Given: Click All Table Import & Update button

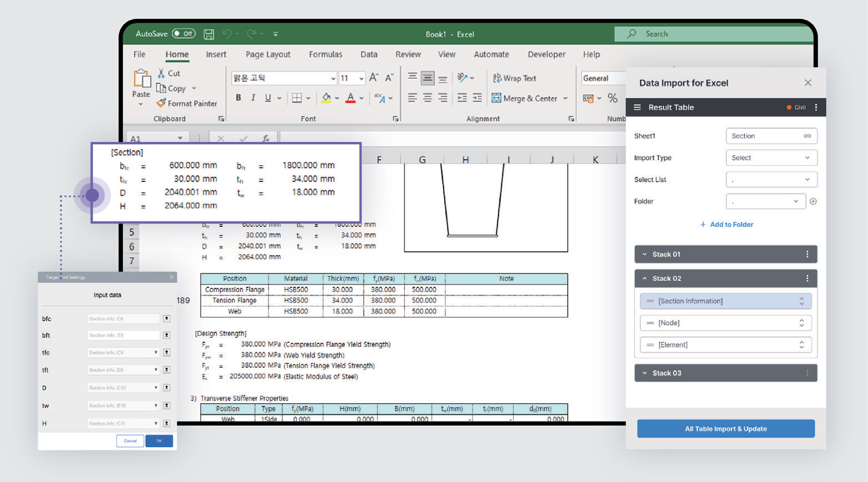Looking at the screenshot, I should coord(725,429).
